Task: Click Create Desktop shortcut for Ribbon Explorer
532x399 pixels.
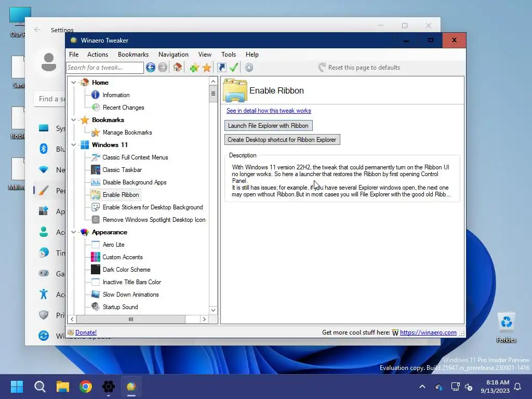Action: click(282, 140)
